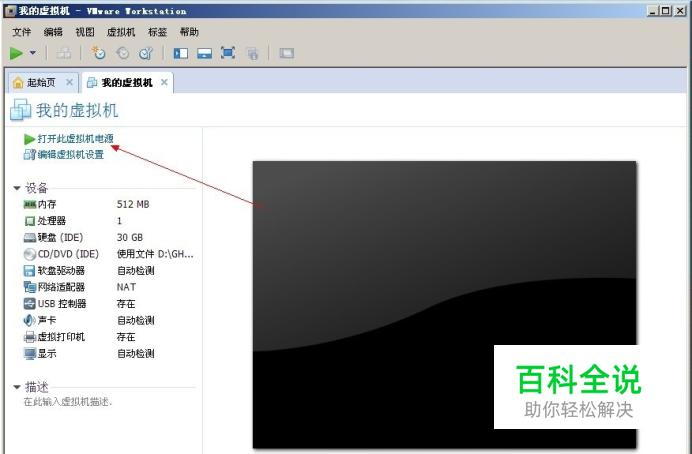Open the 编辑 menu

[53, 32]
